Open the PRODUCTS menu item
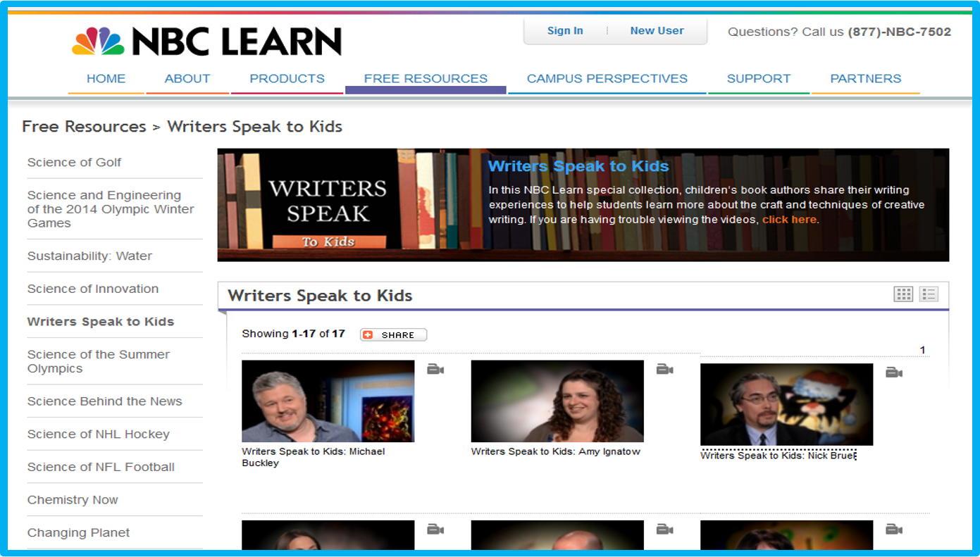 coord(287,79)
